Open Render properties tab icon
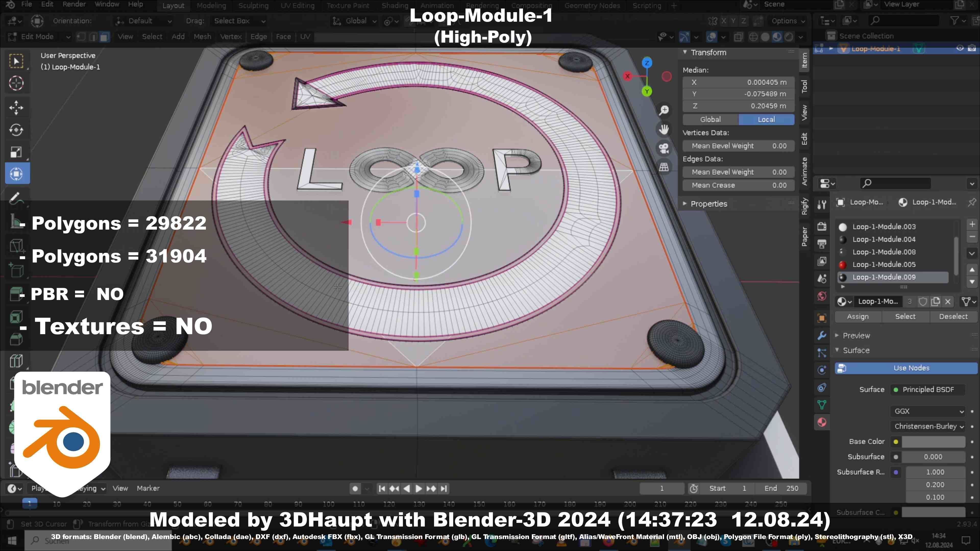The image size is (980, 551). click(x=822, y=227)
